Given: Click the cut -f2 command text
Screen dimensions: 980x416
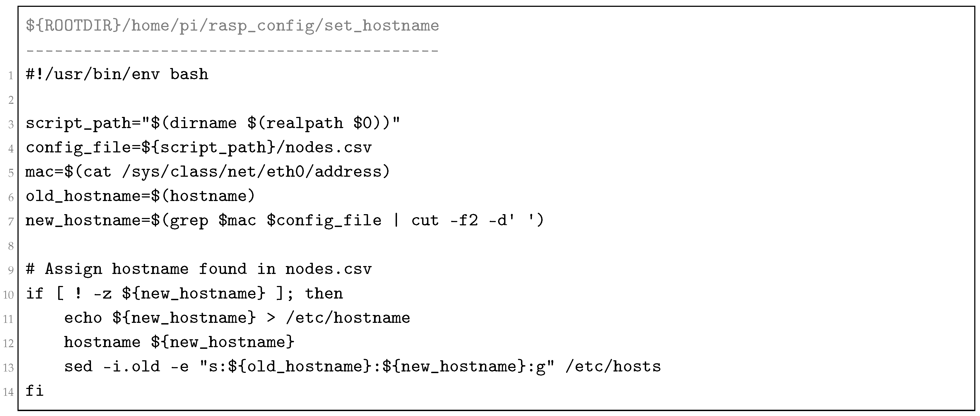Looking at the screenshot, I should click(444, 220).
